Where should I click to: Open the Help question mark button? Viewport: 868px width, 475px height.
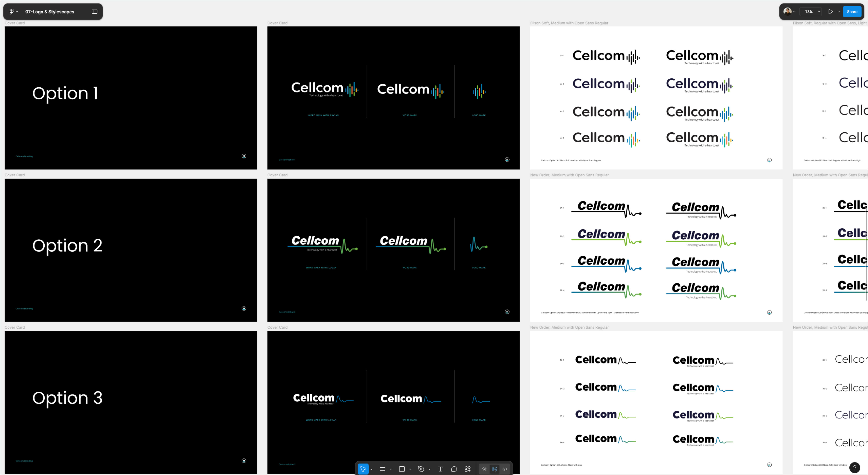[855, 467]
